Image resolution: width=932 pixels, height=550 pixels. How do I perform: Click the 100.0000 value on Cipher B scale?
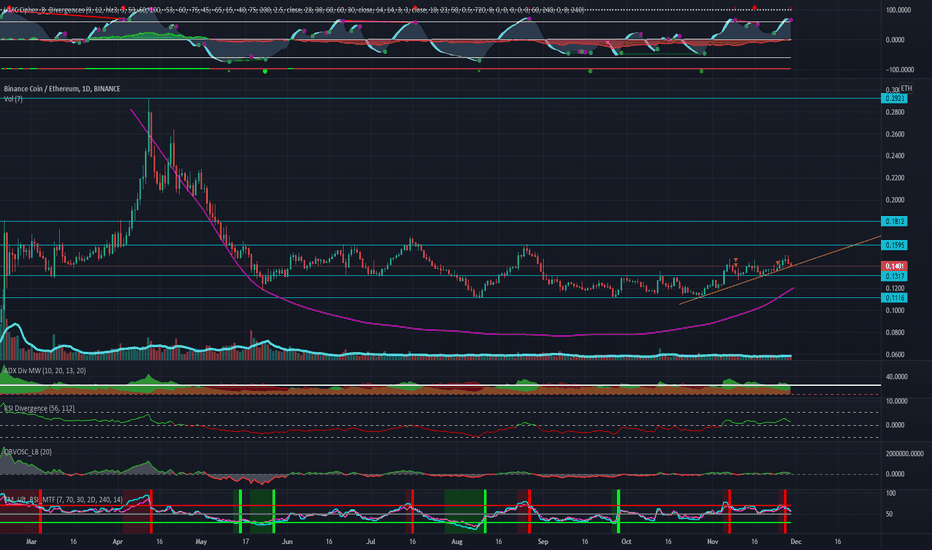(x=898, y=10)
